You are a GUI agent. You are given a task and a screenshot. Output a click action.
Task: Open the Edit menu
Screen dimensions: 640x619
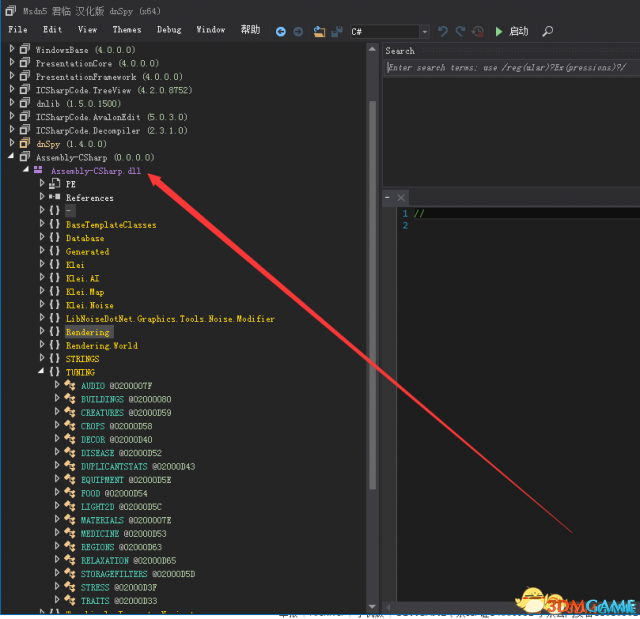point(53,30)
